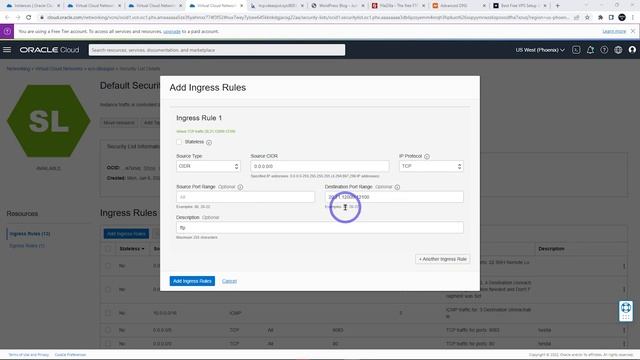
Task: Click the browser back arrow
Action: click(7, 18)
